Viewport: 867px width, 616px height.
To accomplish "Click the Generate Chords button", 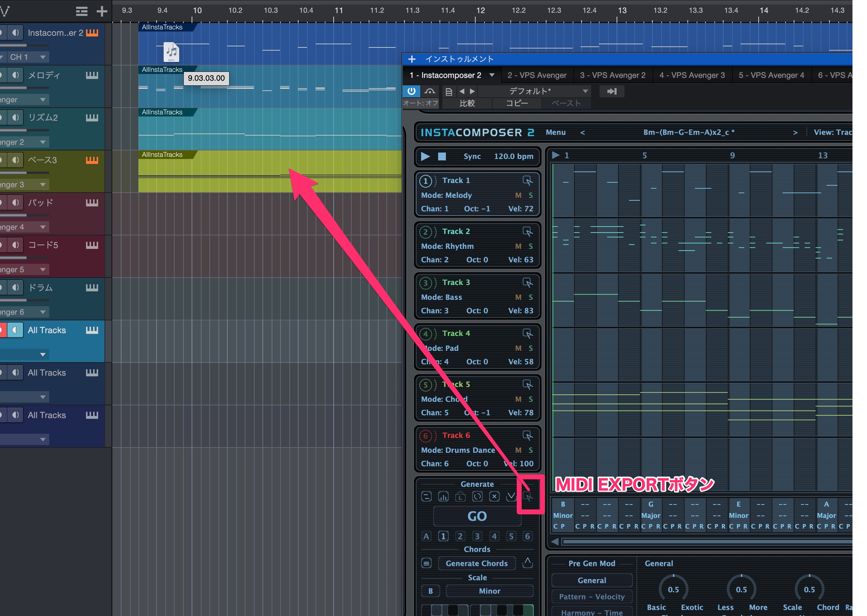I will [x=477, y=563].
